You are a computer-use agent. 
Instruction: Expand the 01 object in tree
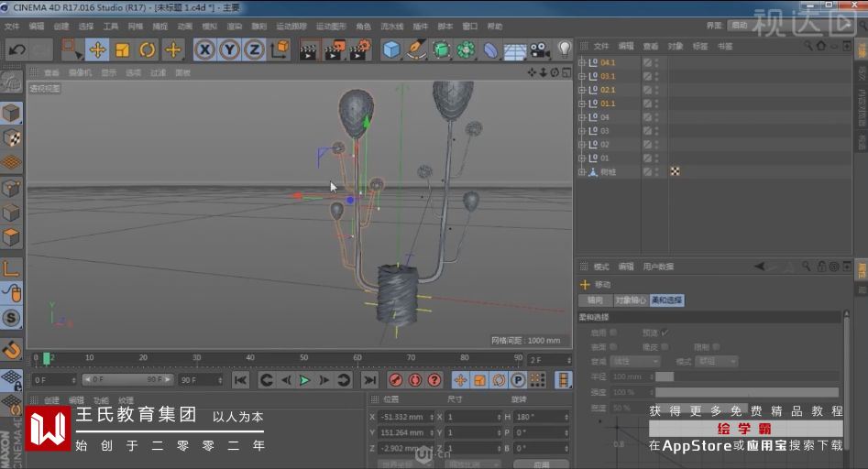[x=581, y=158]
